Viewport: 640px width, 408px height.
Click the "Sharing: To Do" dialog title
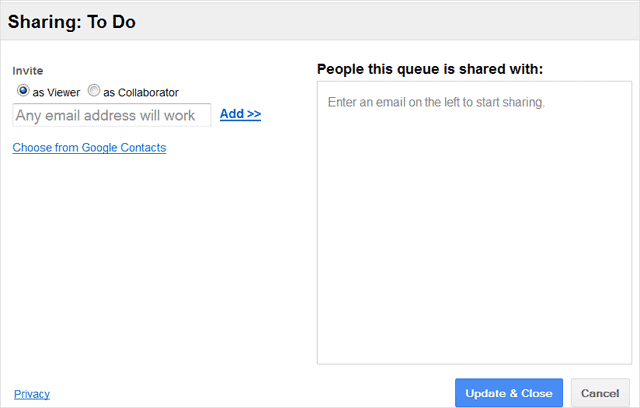pos(72,22)
